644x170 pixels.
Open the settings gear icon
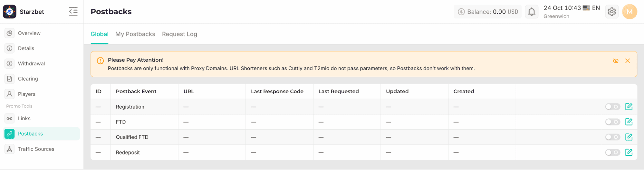tap(611, 12)
